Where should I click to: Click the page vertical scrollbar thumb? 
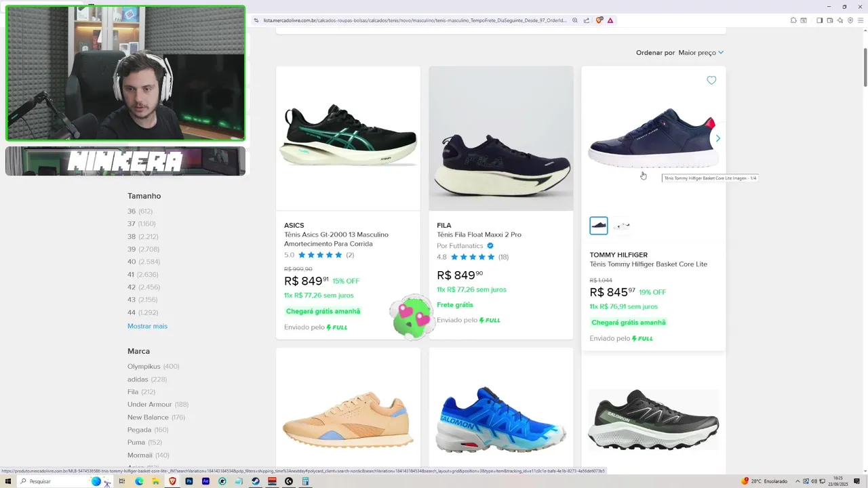point(865,66)
